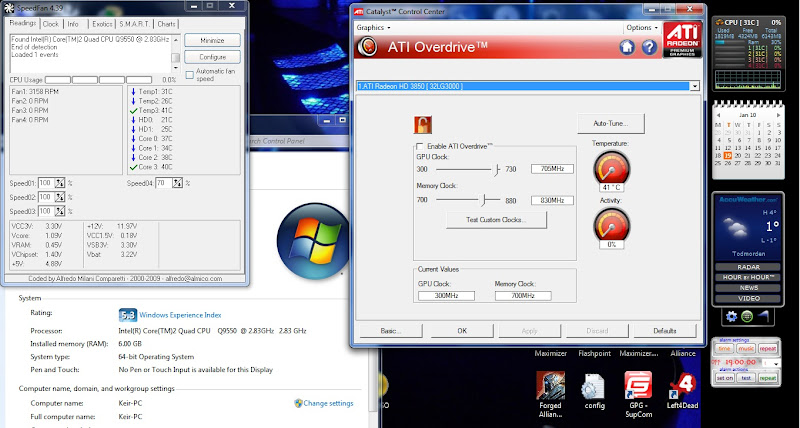The image size is (800, 428).
Task: Click the 830MHz memory clock field
Action: click(552, 200)
